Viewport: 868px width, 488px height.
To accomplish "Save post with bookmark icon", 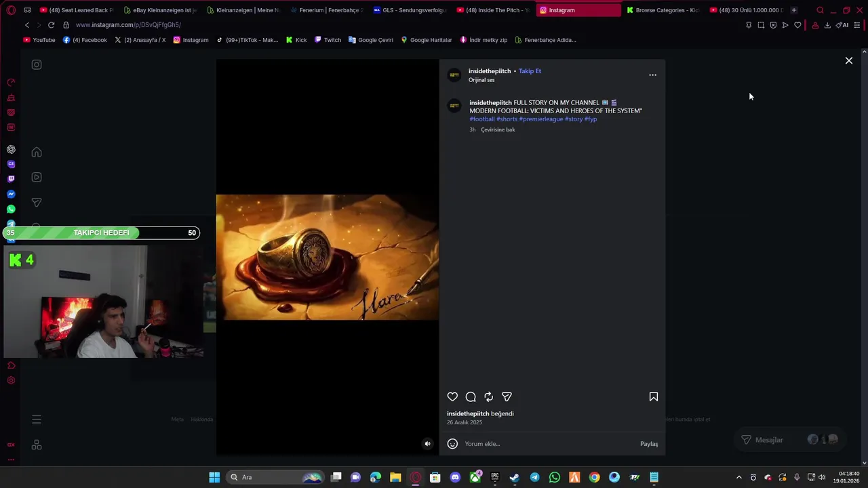I will (654, 396).
